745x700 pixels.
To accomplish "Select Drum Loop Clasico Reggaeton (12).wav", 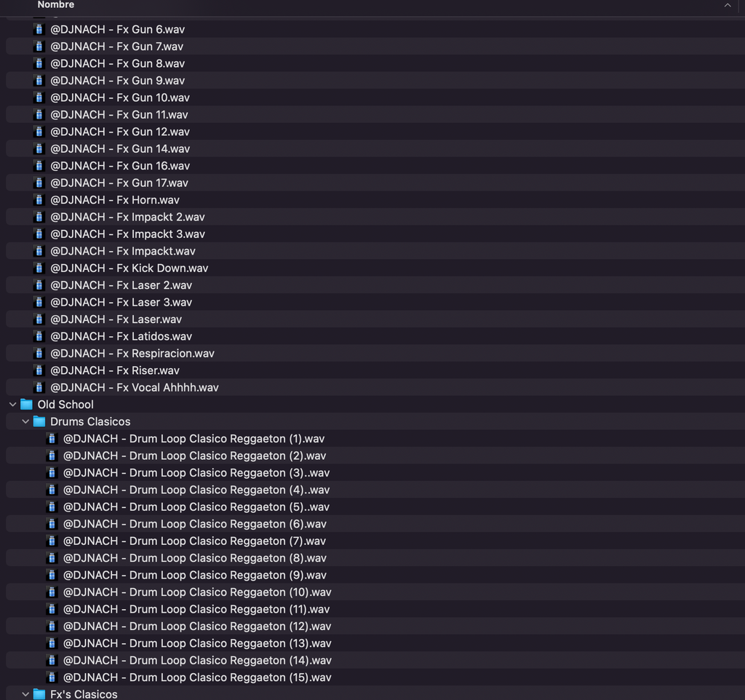I will (197, 627).
